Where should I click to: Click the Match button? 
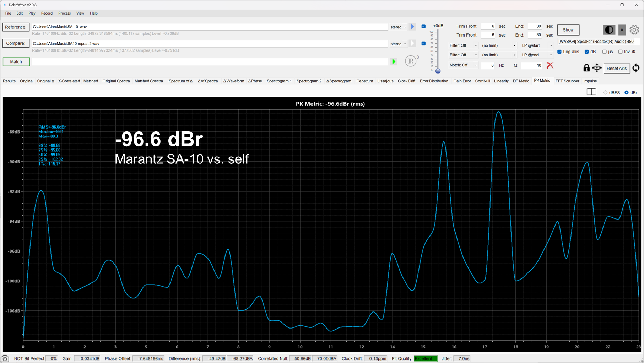tap(16, 61)
